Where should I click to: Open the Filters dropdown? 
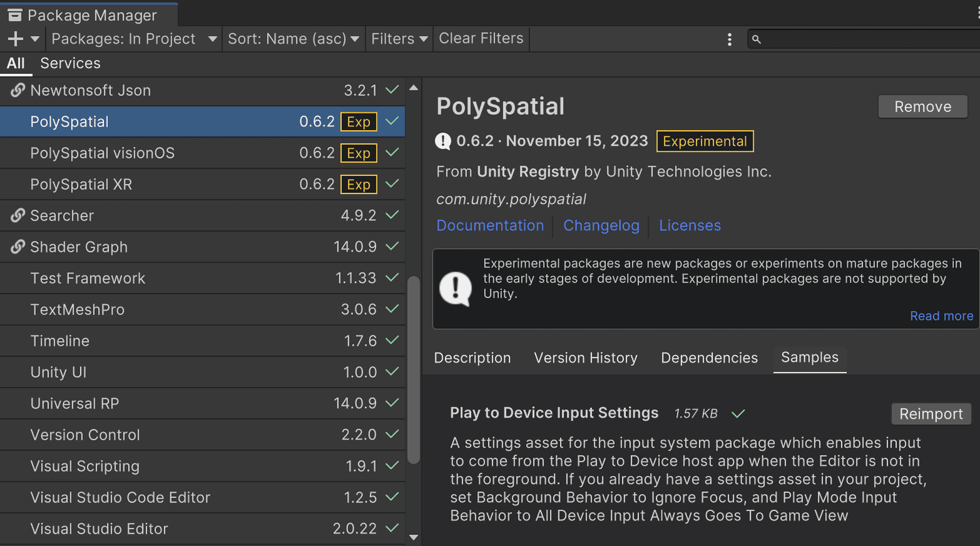(399, 39)
